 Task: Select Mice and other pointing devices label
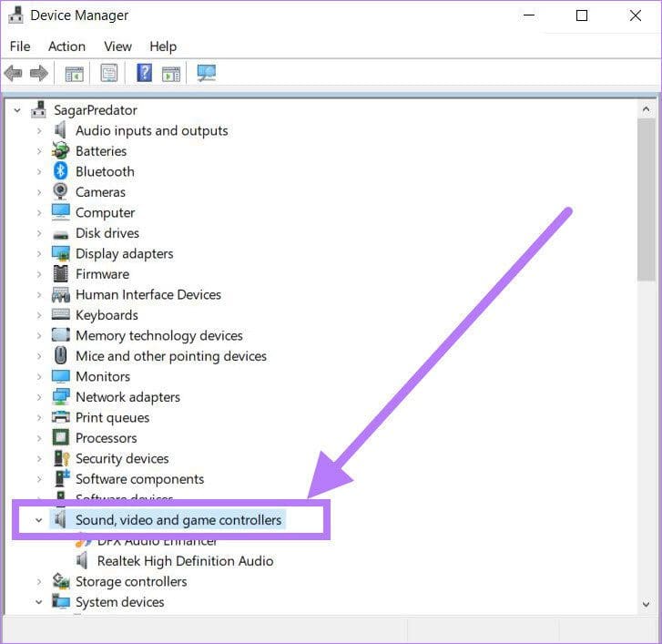coord(171,356)
